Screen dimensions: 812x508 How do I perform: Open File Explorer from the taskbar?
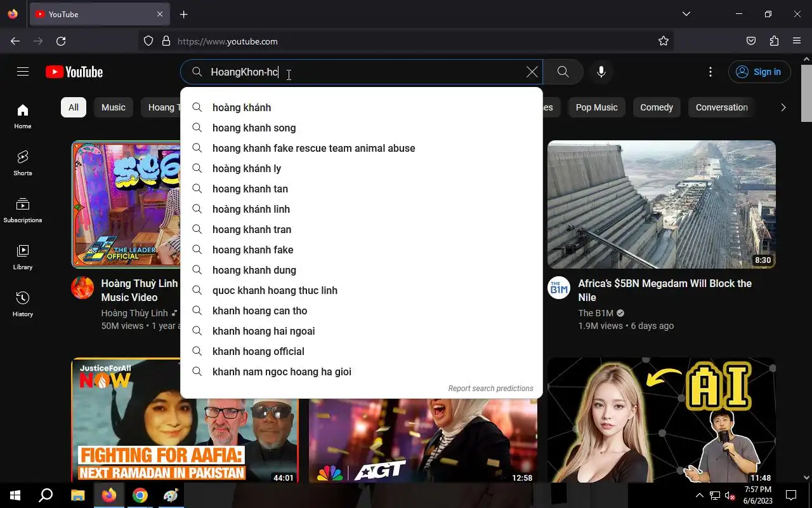77,495
